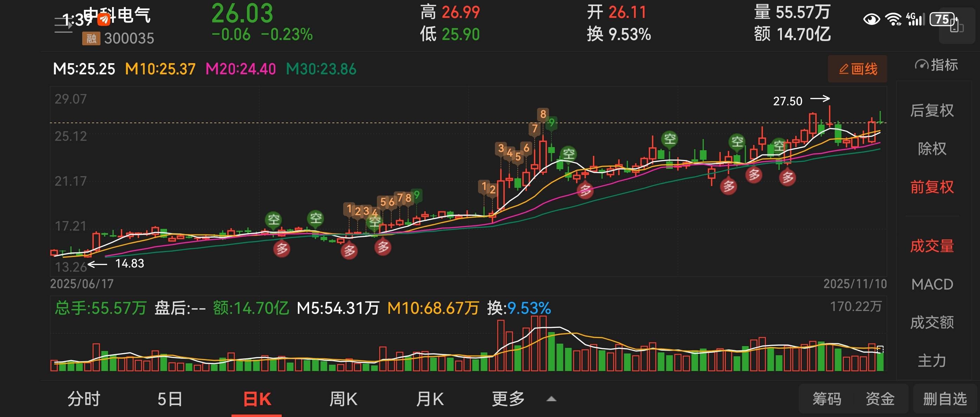Tap the 27.50 high price marker
This screenshot has width=980, height=417.
[788, 101]
